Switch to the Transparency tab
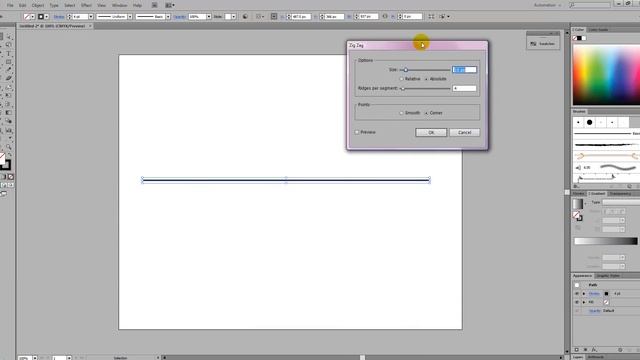The image size is (640, 360). (x=620, y=193)
